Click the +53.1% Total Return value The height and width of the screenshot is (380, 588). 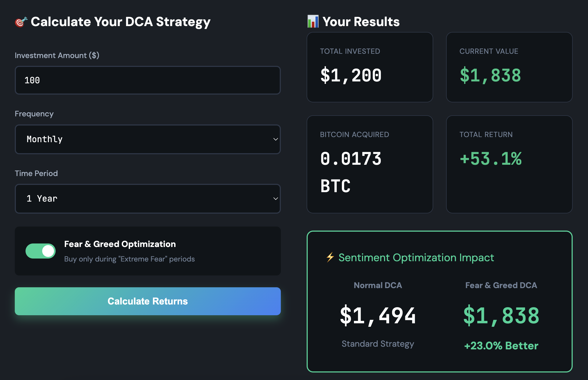(491, 159)
